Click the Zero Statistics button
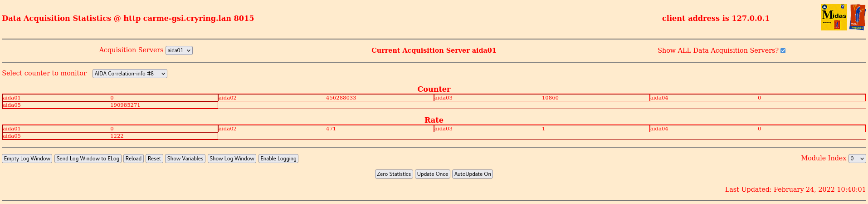This screenshot has width=868, height=204. click(394, 174)
